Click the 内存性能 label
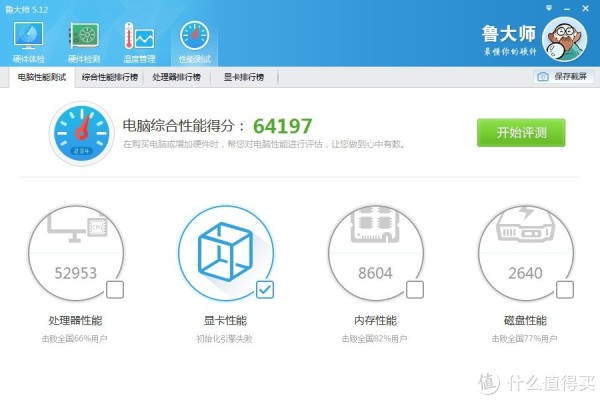This screenshot has height=400, width=600. pos(375,320)
